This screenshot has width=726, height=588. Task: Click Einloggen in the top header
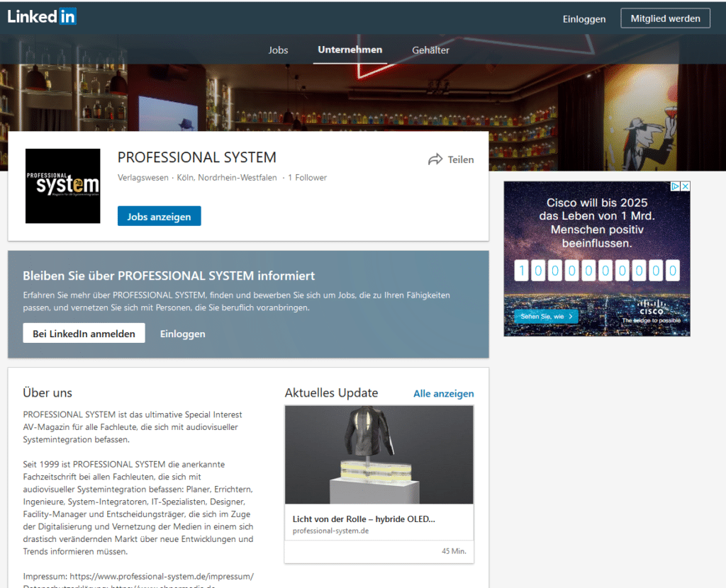pos(584,19)
